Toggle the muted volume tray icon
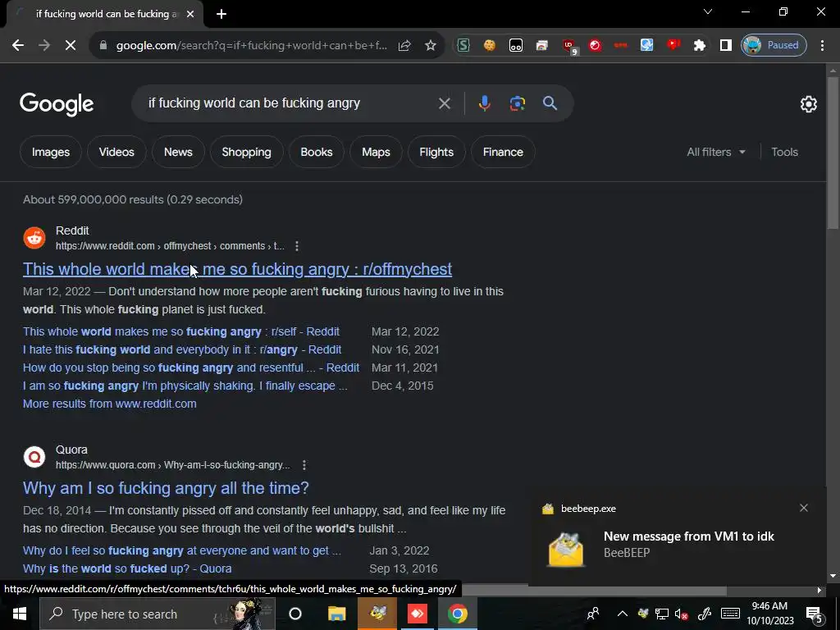This screenshot has height=630, width=840. click(681, 614)
